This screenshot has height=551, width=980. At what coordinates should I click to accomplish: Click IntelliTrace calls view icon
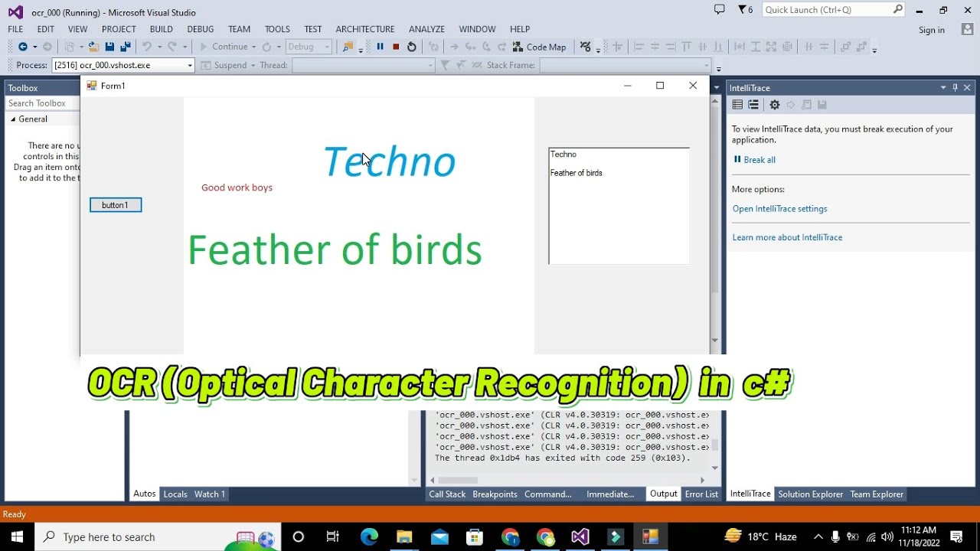point(753,105)
